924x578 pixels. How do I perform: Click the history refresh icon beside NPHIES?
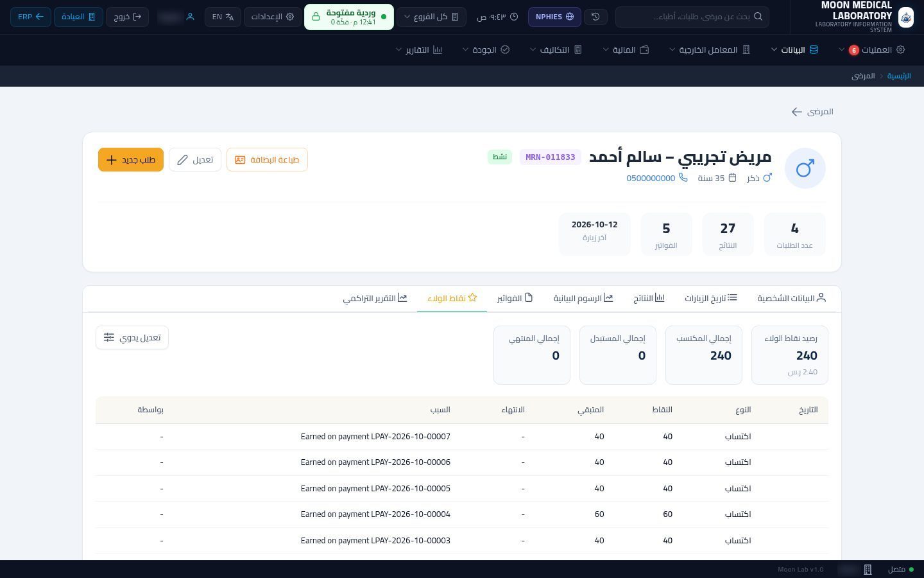click(595, 17)
